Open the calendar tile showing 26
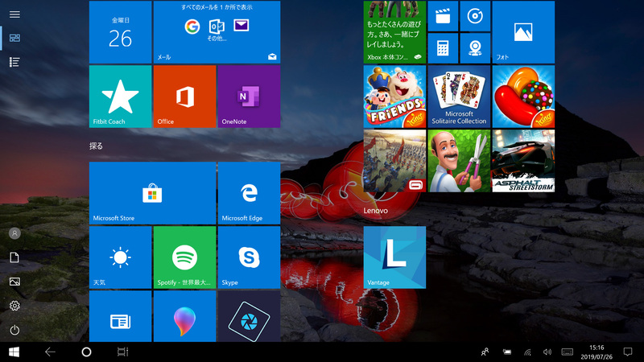The height and width of the screenshot is (362, 644). (120, 32)
